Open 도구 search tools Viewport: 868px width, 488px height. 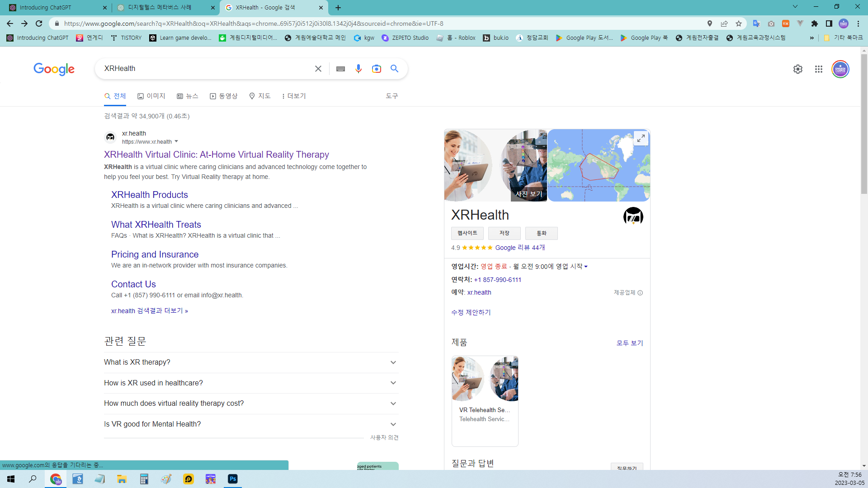pyautogui.click(x=392, y=96)
